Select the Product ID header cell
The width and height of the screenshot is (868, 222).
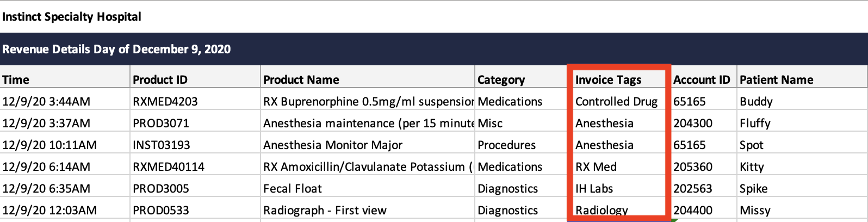195,79
